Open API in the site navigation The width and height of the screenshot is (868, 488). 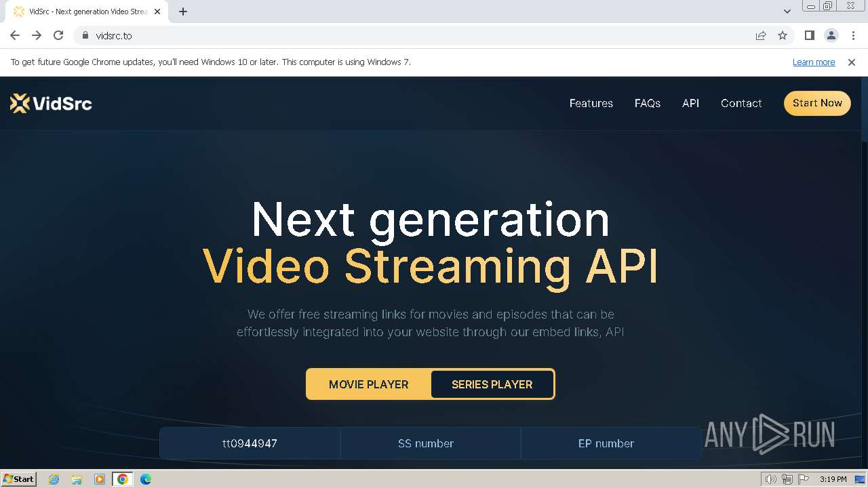click(690, 103)
